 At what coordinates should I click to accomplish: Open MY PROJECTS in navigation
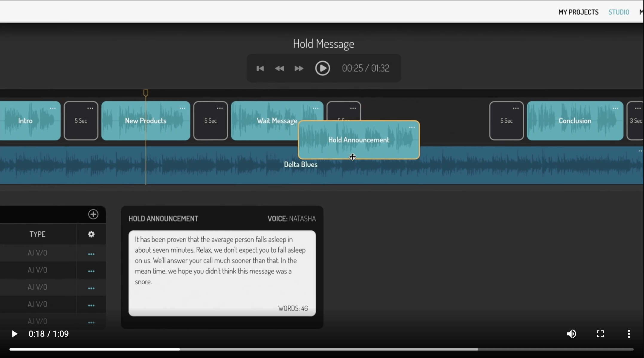click(578, 12)
